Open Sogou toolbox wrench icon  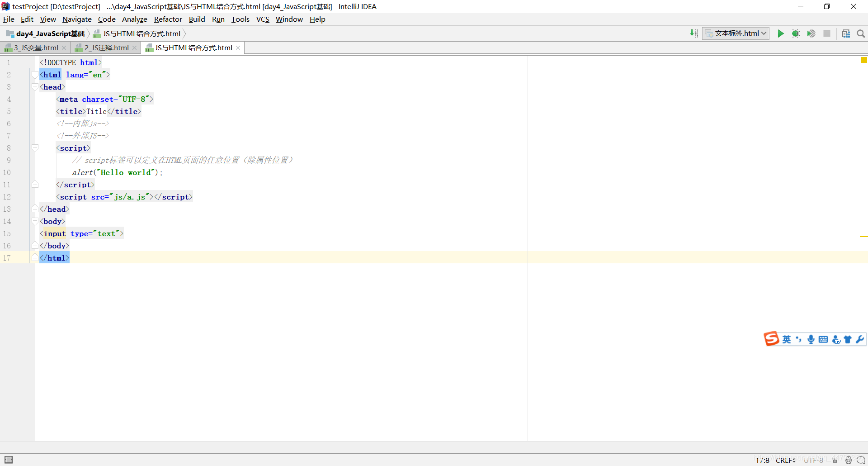[x=860, y=339]
